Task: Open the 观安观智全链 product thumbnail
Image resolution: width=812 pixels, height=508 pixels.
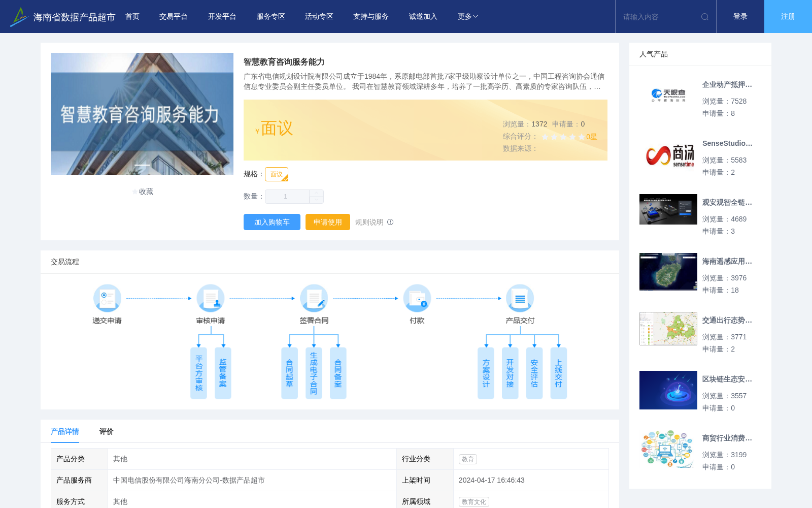Action: [668, 209]
